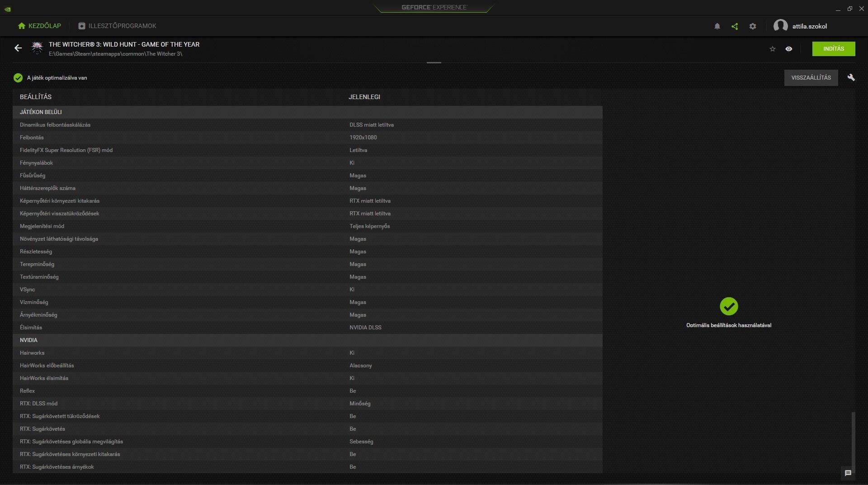Select the Fénynyalábok setting
Viewport: 868px width, 485px height.
click(307, 163)
